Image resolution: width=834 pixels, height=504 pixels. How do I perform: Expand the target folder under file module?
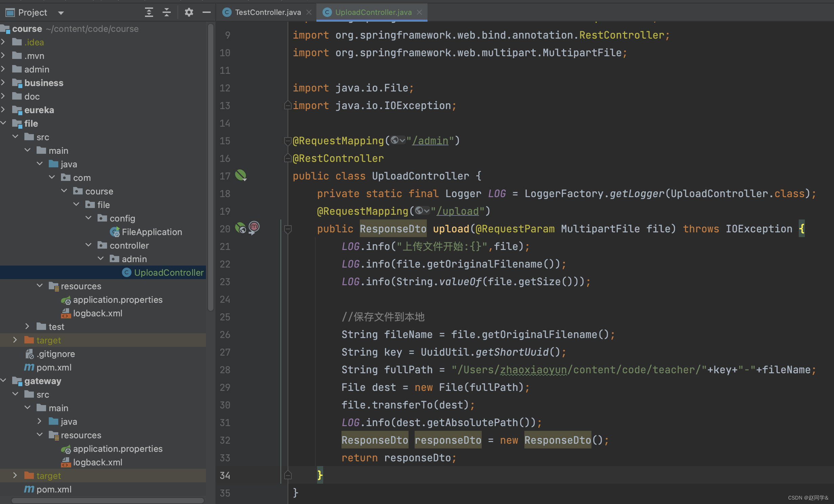click(x=15, y=340)
